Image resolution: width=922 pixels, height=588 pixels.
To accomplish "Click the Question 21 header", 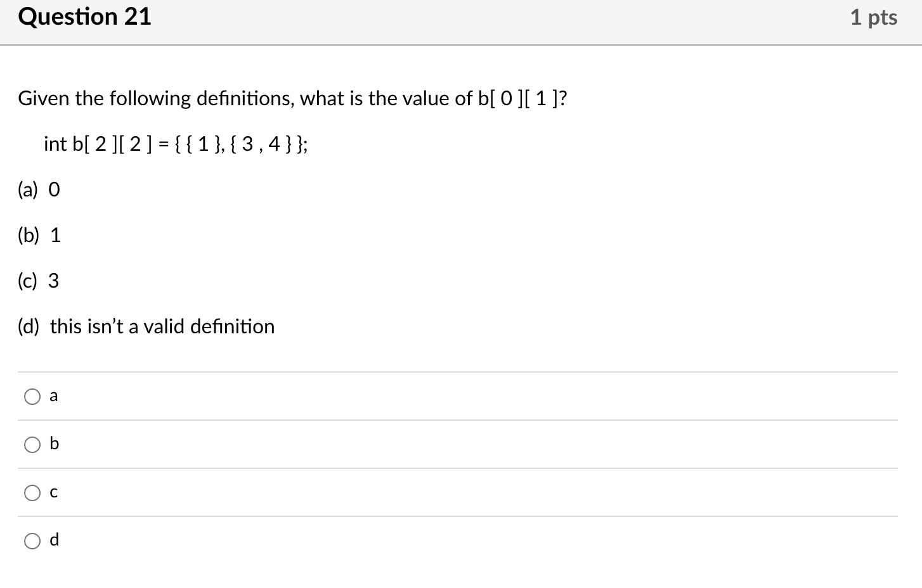I will point(84,17).
